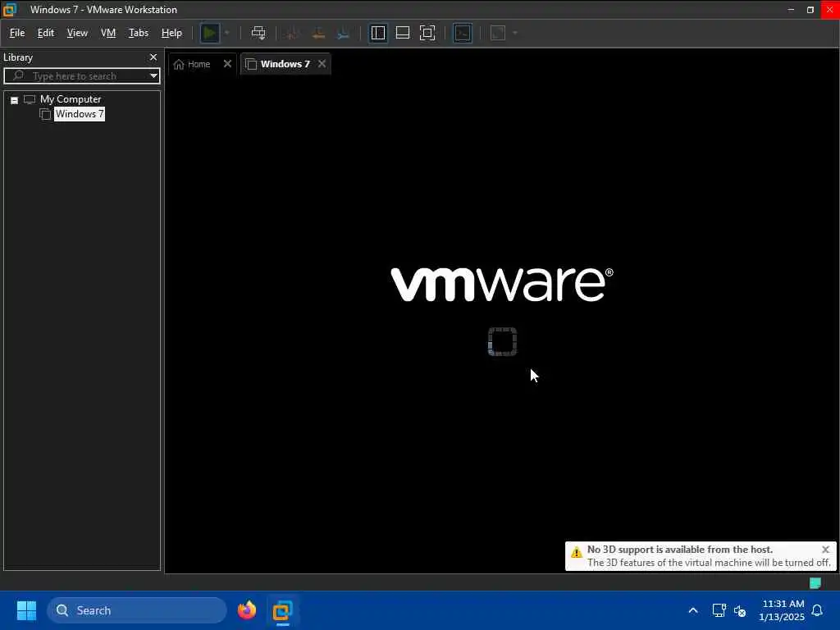Click the taskbar Search box

tap(137, 610)
